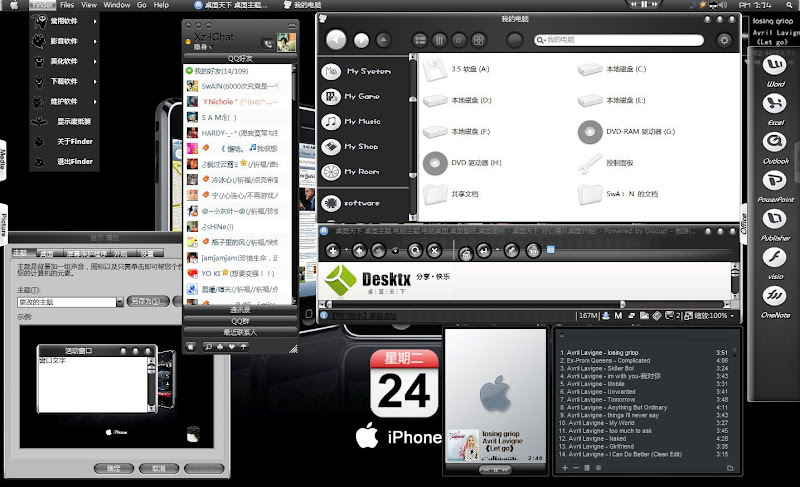Image resolution: width=800 pixels, height=487 pixels.
Task: Open My Shop in explorer sidebar
Action: point(350,147)
